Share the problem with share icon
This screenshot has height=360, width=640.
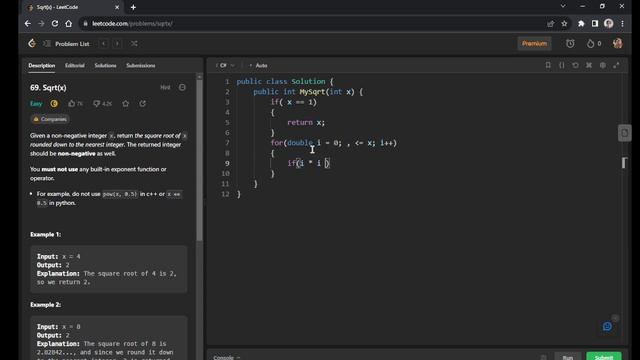click(142, 104)
